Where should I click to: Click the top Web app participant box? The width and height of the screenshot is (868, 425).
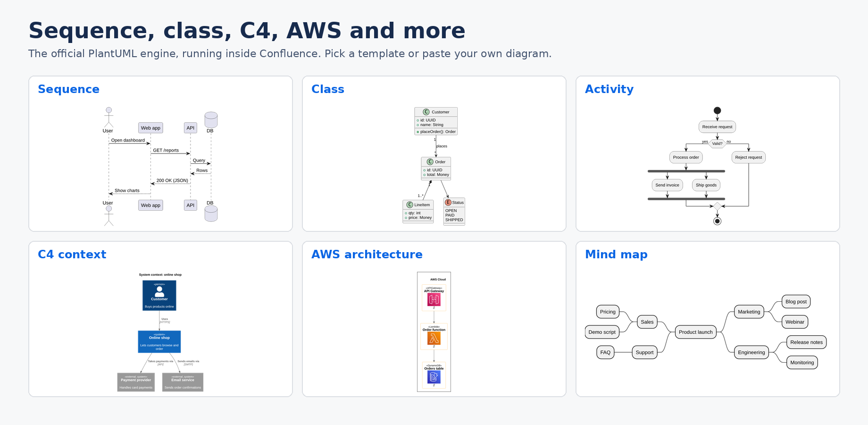tap(150, 128)
